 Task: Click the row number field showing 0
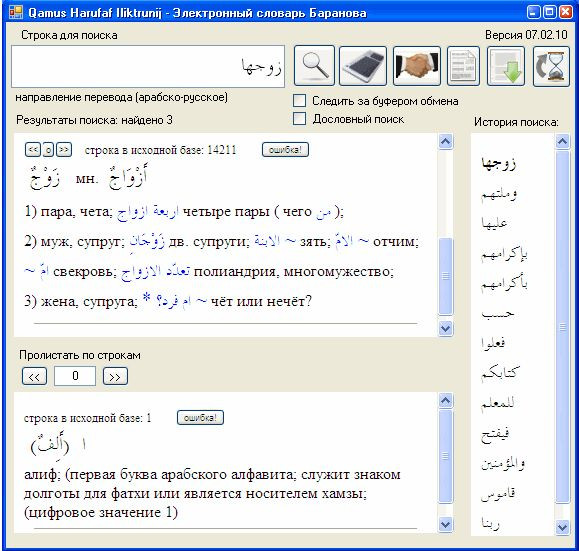[x=75, y=376]
